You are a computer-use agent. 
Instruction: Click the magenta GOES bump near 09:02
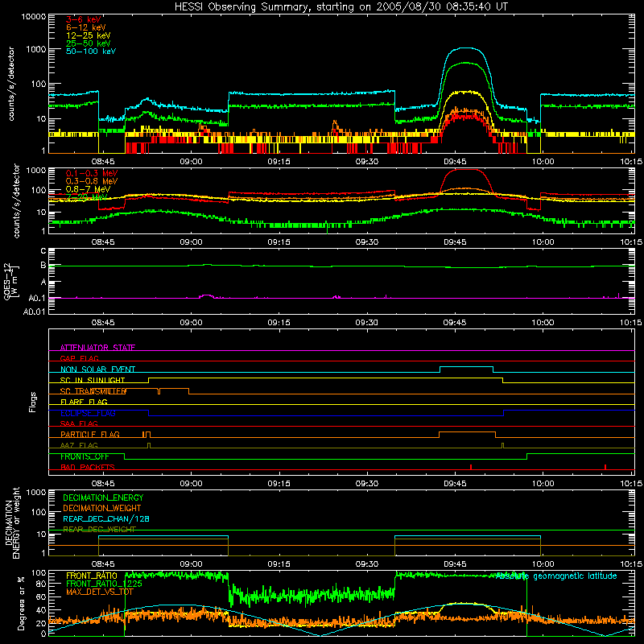(x=207, y=295)
